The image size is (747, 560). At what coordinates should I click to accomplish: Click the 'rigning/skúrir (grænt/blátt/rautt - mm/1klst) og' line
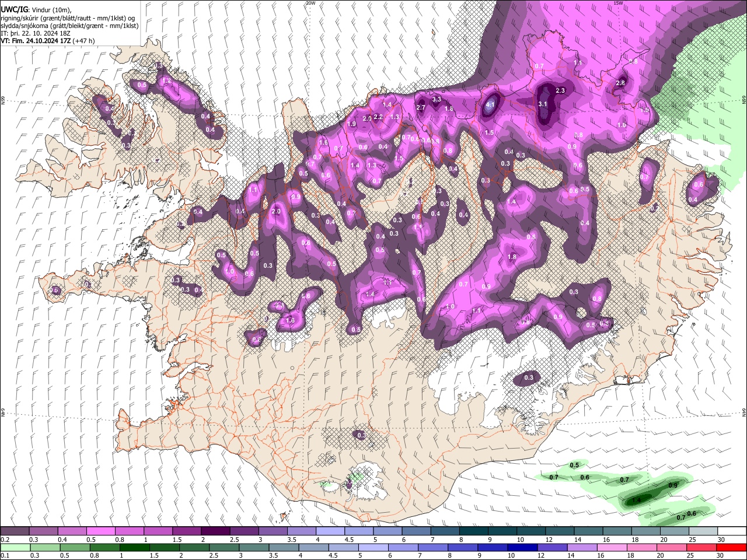tap(68, 17)
